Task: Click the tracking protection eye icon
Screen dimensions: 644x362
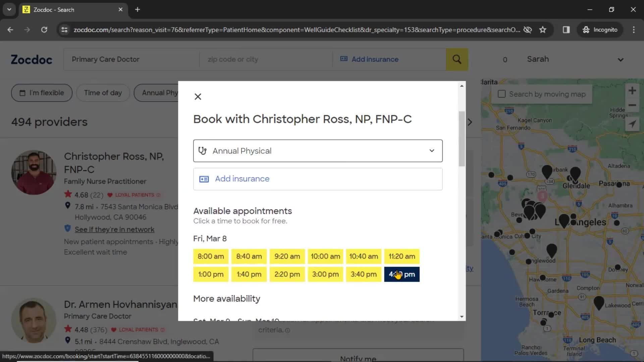Action: tap(528, 30)
